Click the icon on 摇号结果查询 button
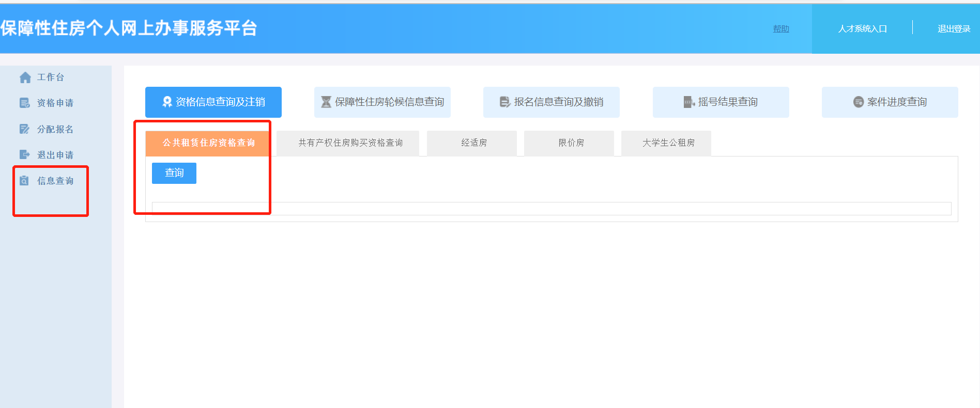The width and height of the screenshot is (980, 408). coord(688,102)
